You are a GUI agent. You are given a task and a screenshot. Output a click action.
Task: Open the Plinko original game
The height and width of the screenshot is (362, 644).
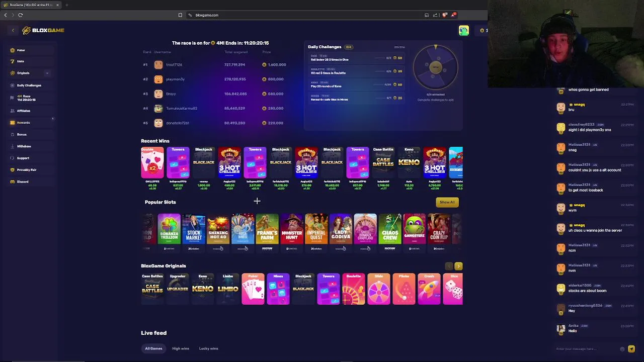coord(404,289)
